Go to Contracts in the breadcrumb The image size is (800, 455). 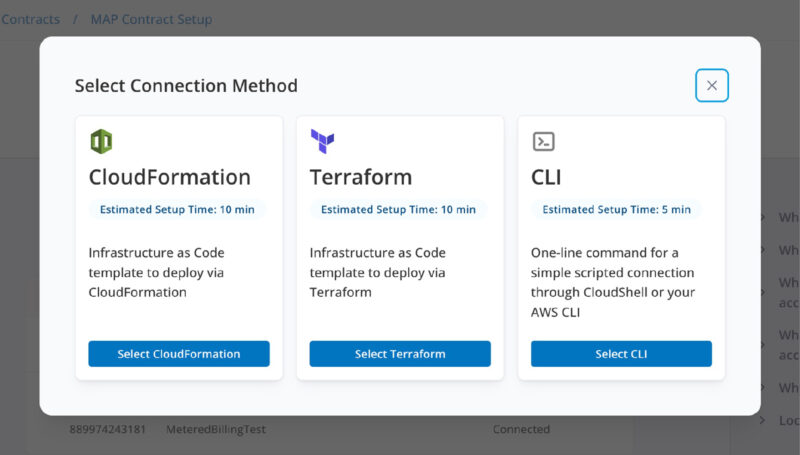click(30, 19)
